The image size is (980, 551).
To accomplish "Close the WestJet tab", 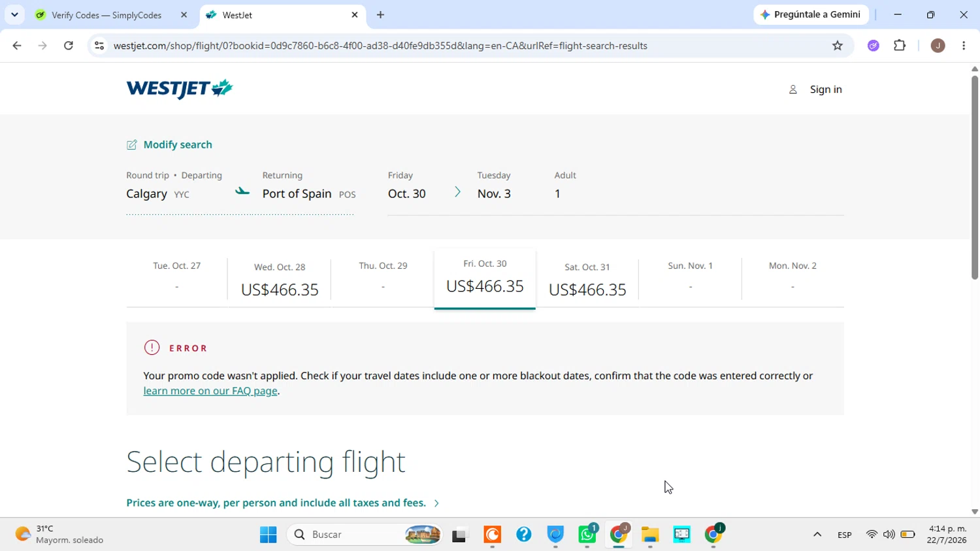I will [355, 14].
